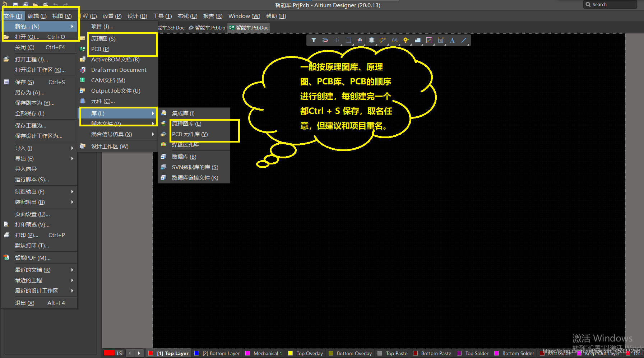The image size is (644, 358).
Task: Open the align objects tool icon
Action: [x=360, y=40]
